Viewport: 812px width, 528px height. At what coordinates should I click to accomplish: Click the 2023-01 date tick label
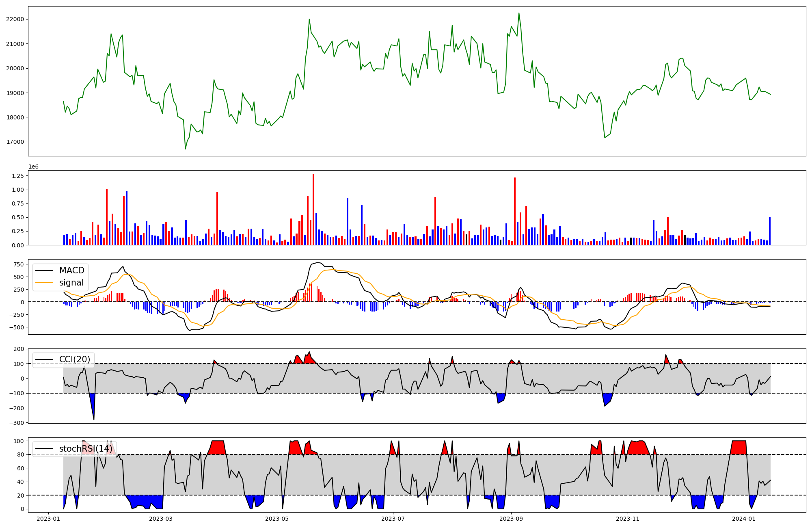tap(48, 519)
